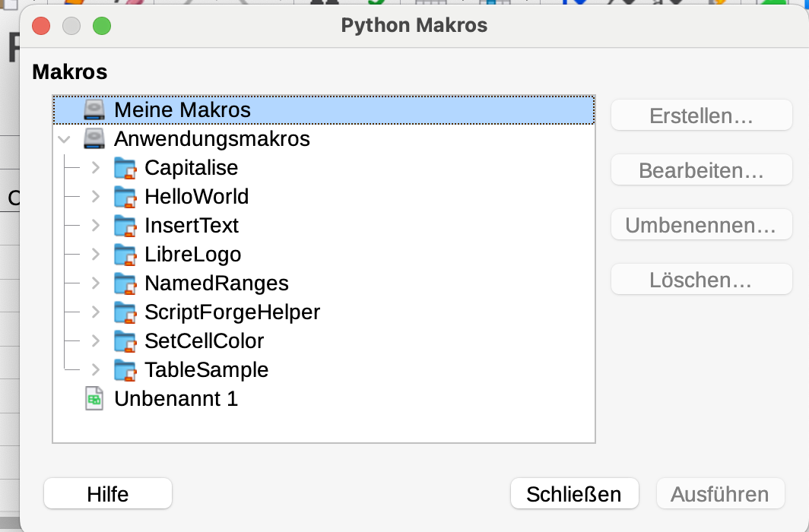809x532 pixels.
Task: Click the LibreLogo script folder icon
Action: pyautogui.click(x=125, y=255)
